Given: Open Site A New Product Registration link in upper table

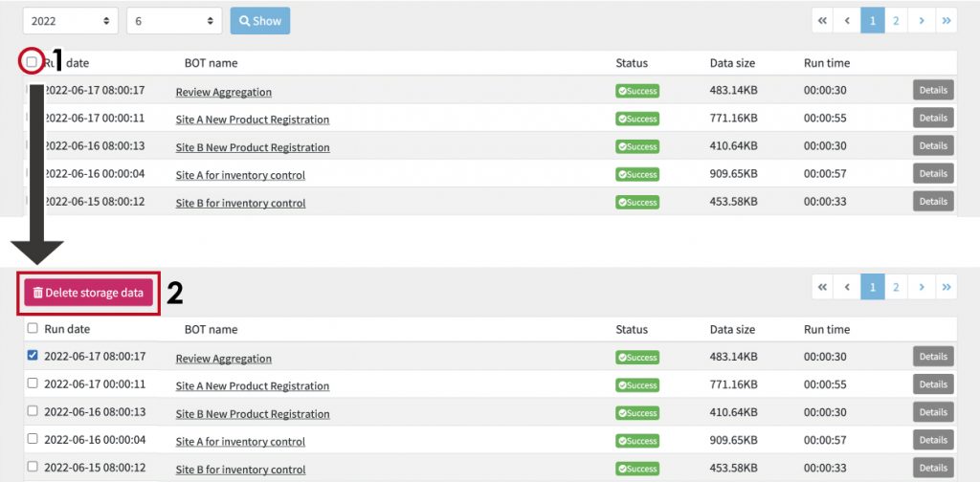Looking at the screenshot, I should pos(252,120).
